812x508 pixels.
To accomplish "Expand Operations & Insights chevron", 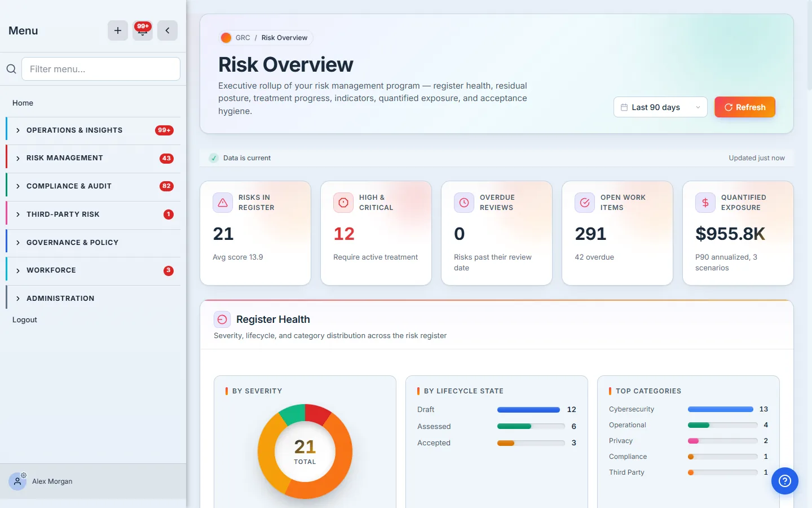I will pyautogui.click(x=18, y=130).
